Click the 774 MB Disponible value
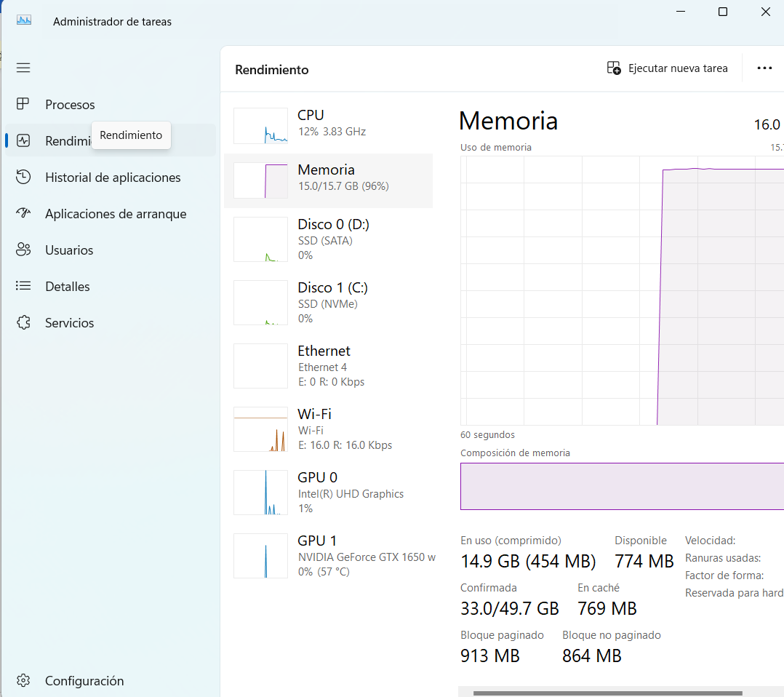This screenshot has width=784, height=697. [644, 562]
